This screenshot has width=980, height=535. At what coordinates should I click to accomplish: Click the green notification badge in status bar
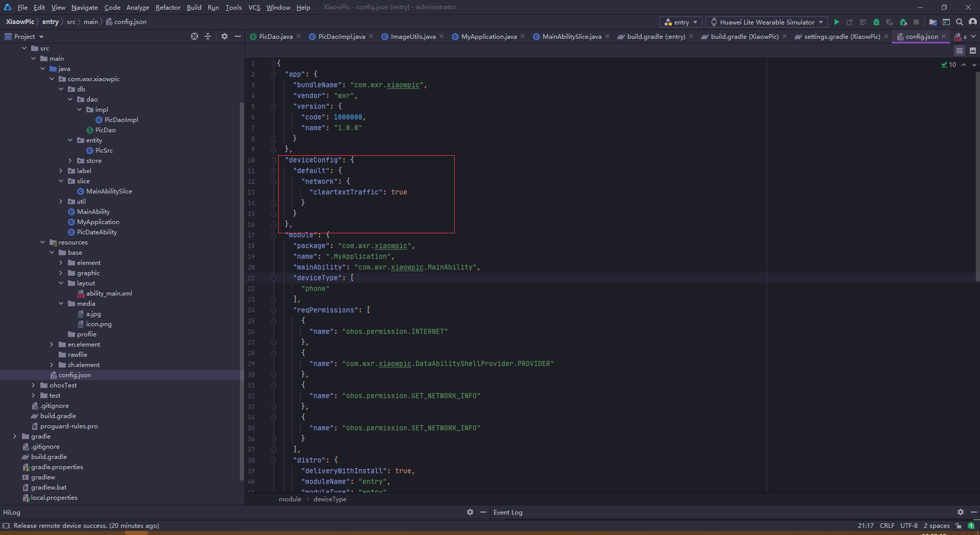pos(971,526)
